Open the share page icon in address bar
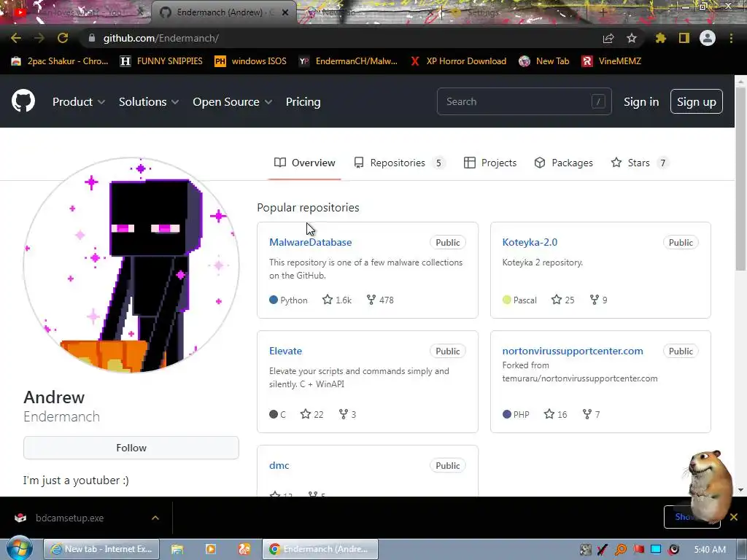 point(608,38)
